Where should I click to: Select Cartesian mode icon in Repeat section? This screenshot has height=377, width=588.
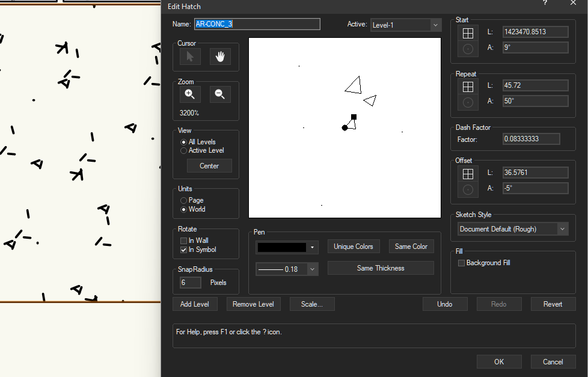click(468, 87)
